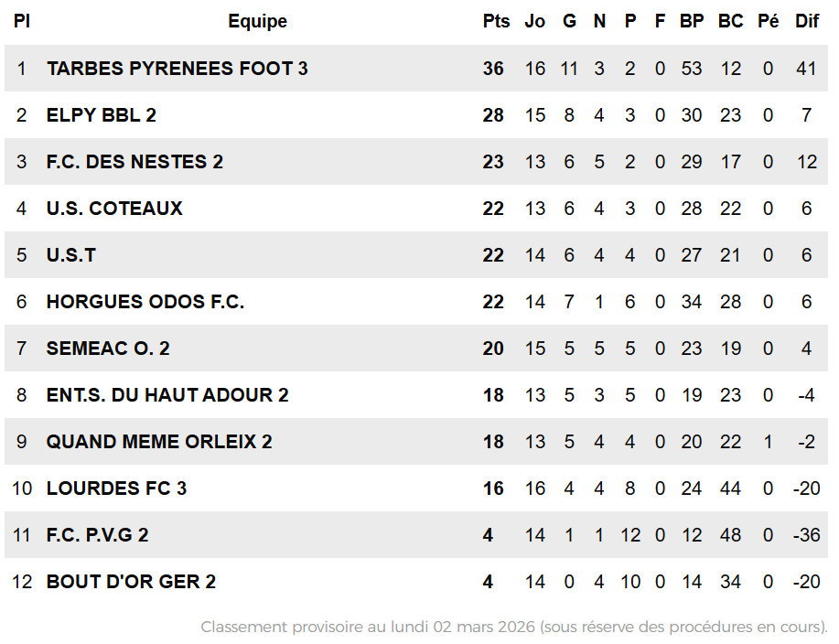The image size is (839, 644).
Task: Click LOURDES FC 3 team name
Action: pos(116,488)
